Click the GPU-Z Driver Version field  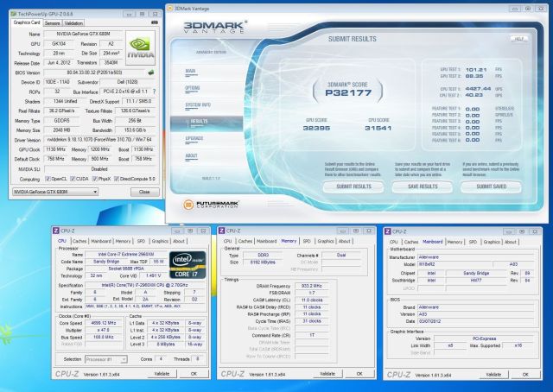[x=99, y=140]
